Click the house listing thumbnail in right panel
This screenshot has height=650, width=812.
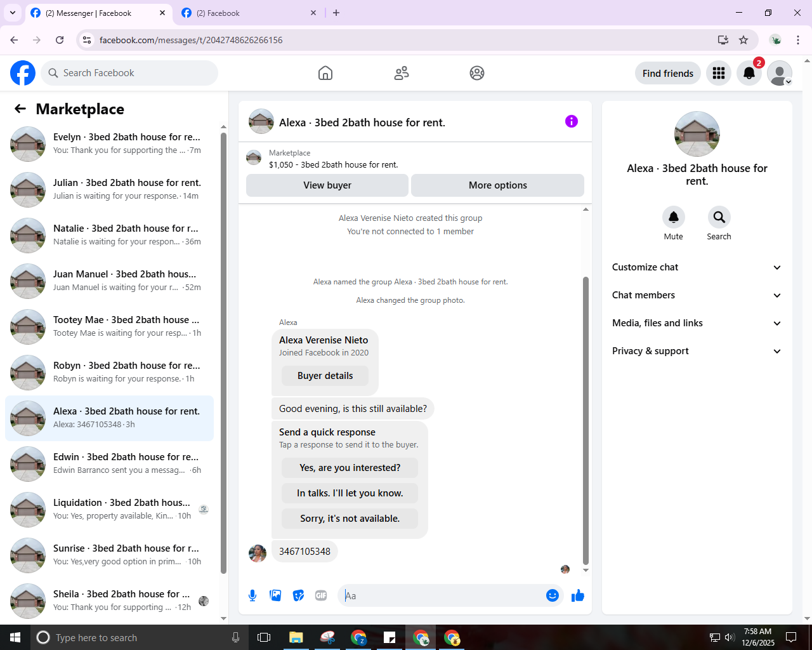pos(697,134)
